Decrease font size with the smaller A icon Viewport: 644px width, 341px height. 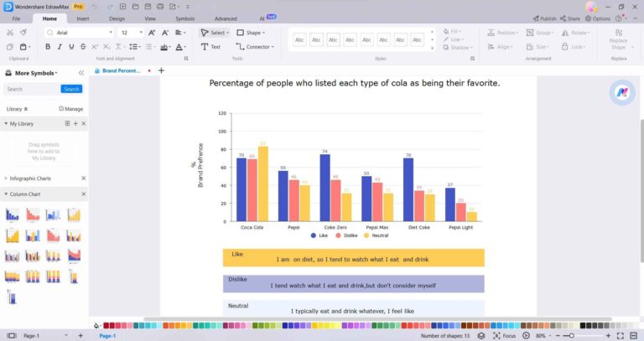(165, 33)
